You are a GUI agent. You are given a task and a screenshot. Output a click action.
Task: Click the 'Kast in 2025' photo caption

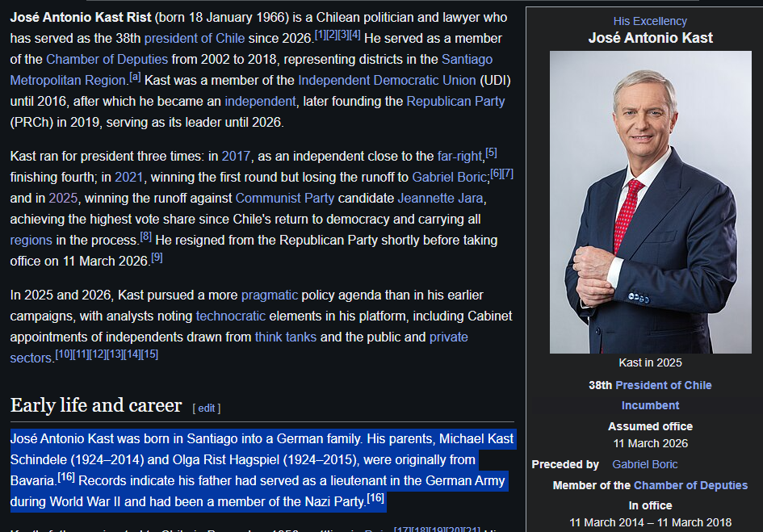point(650,362)
